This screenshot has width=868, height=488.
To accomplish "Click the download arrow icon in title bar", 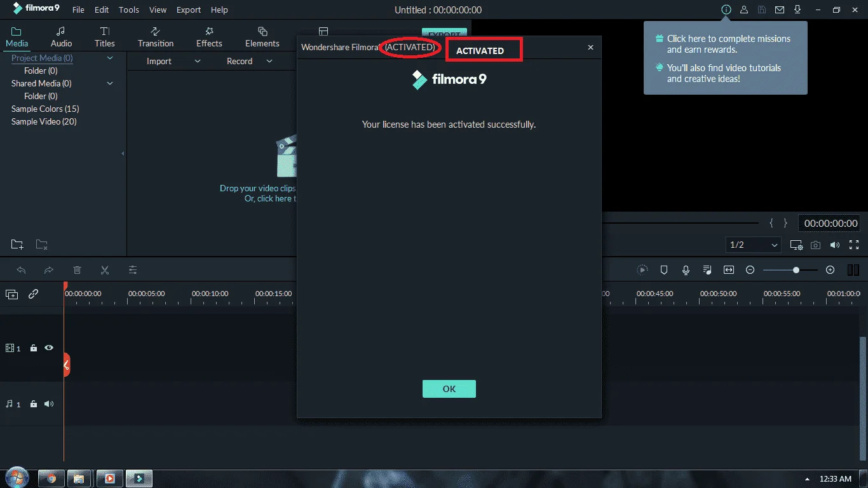I will click(x=797, y=10).
